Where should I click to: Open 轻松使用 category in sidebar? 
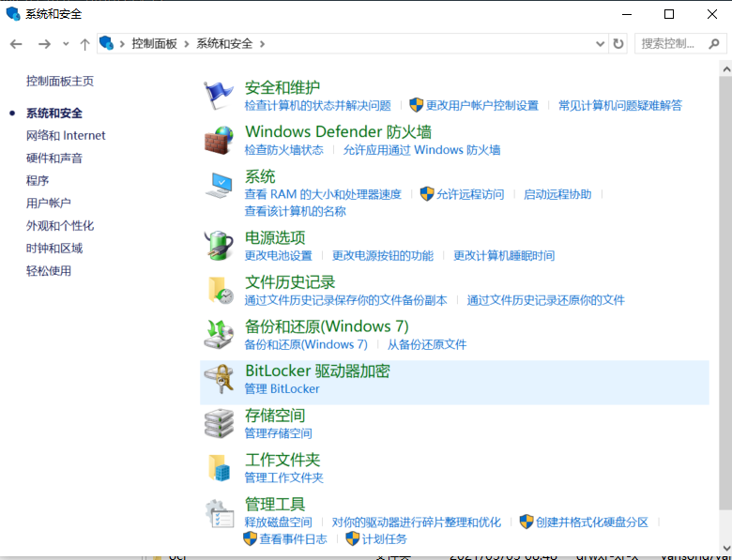(x=49, y=271)
